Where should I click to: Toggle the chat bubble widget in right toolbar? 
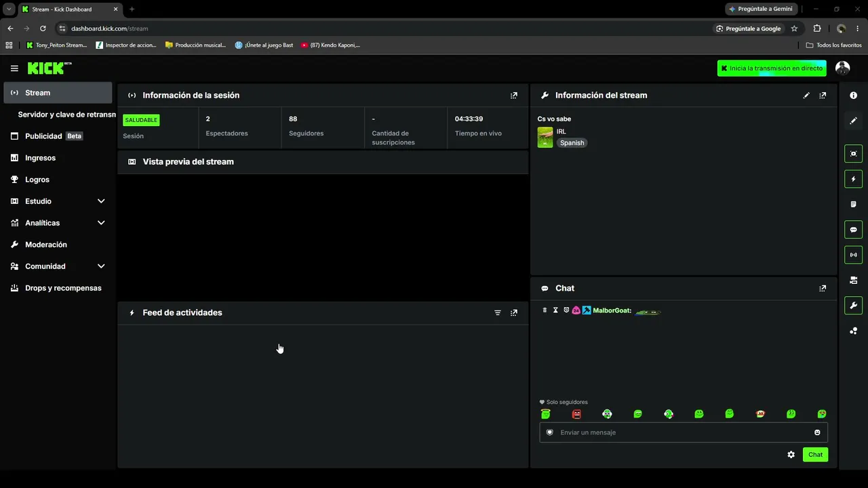click(x=854, y=230)
